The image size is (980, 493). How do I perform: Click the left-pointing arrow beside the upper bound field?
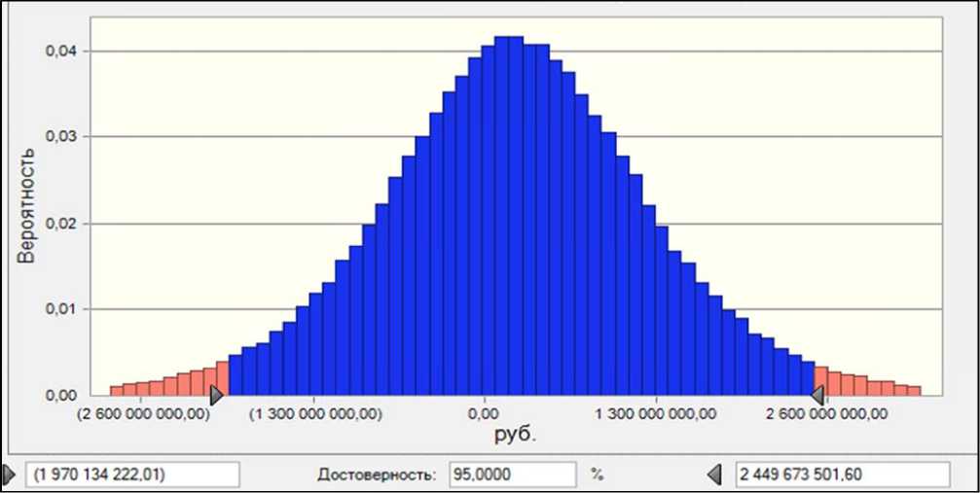(713, 475)
